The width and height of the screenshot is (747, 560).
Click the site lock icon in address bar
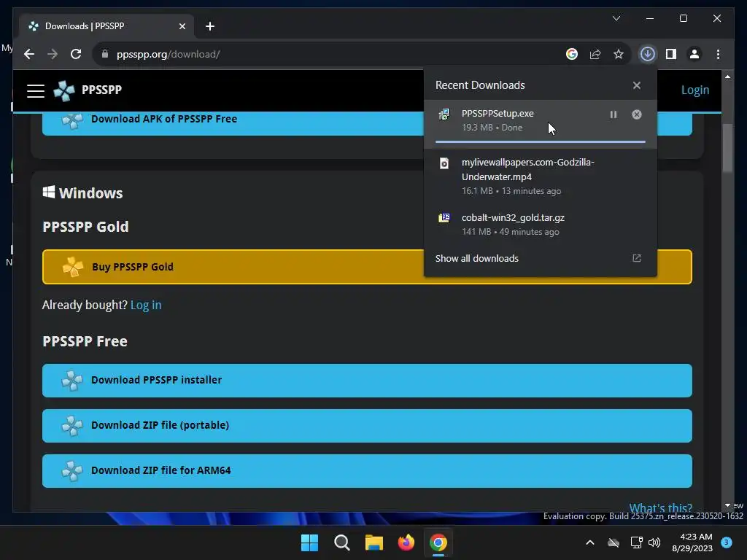(x=105, y=54)
